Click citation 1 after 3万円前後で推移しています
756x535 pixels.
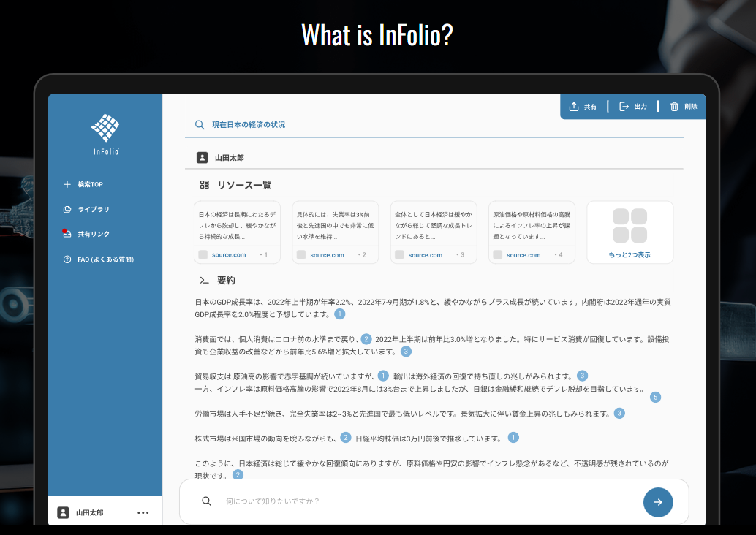(x=513, y=438)
